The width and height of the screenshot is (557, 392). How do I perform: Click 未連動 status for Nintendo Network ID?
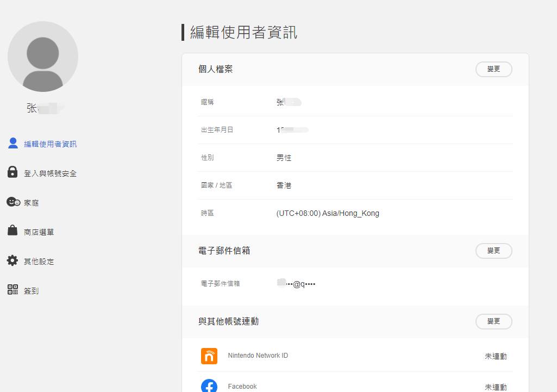[x=496, y=356]
